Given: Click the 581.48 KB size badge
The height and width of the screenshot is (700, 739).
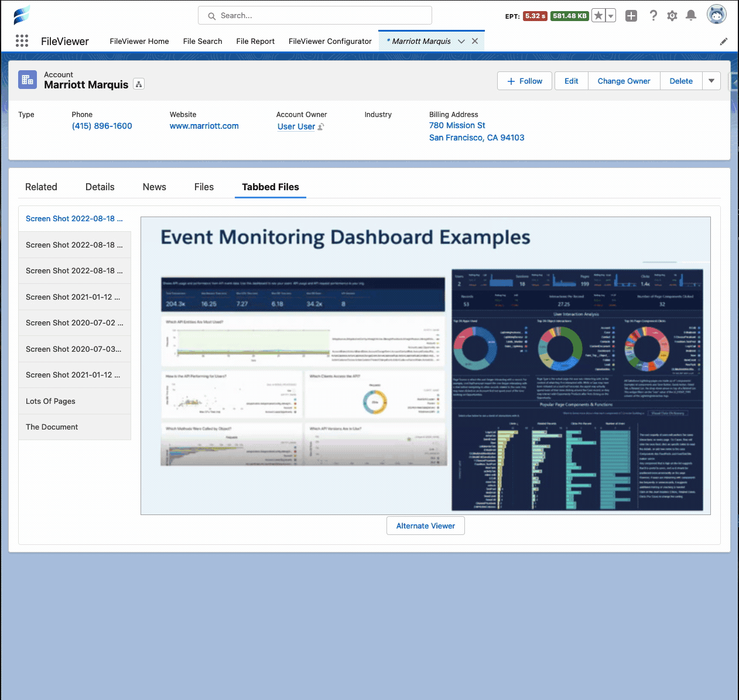Looking at the screenshot, I should point(570,16).
